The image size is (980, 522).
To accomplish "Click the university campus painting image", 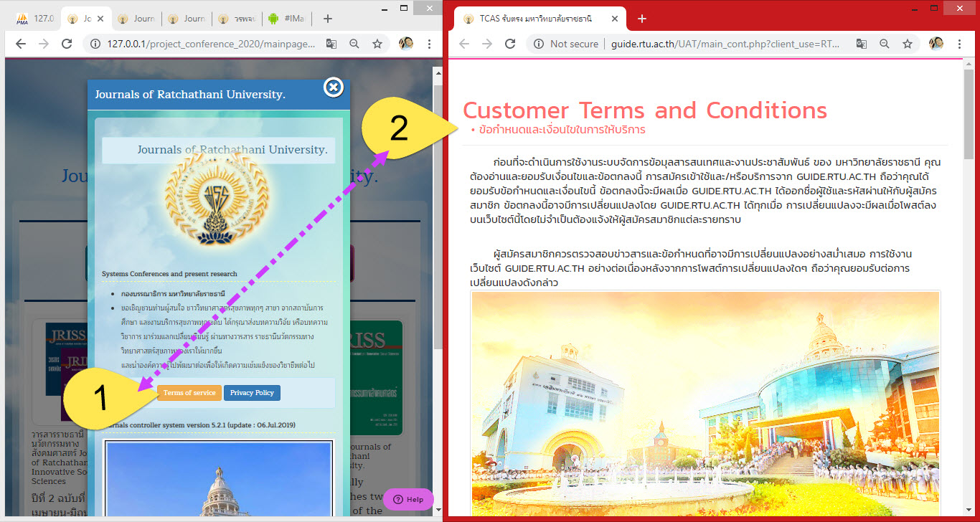I will click(706, 403).
